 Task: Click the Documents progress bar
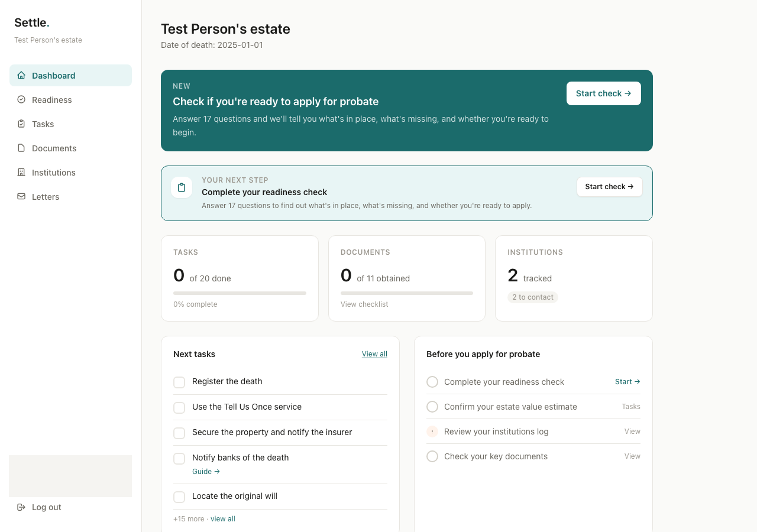coord(407,293)
